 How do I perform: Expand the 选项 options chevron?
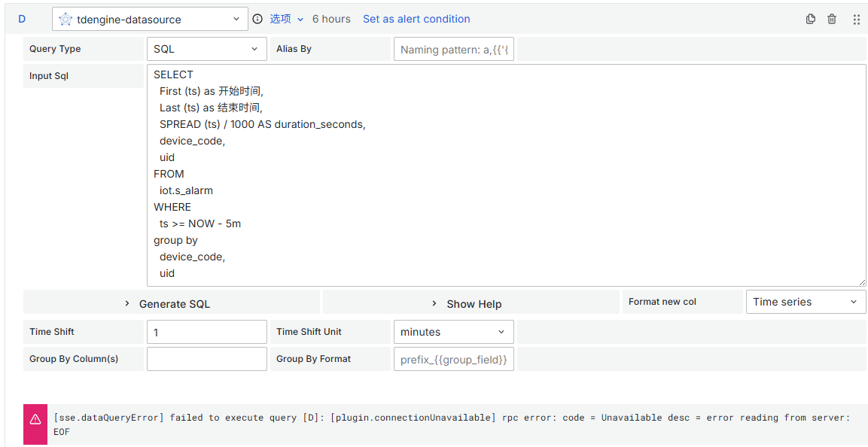pos(300,20)
